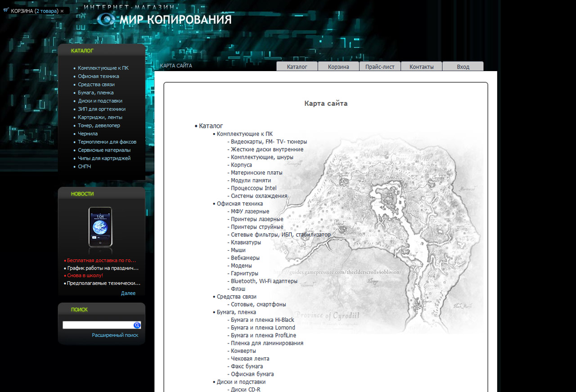Viewport: 576px width, 392px height.
Task: Open Бумага, пленка in sidebar catalog
Action: click(x=96, y=92)
